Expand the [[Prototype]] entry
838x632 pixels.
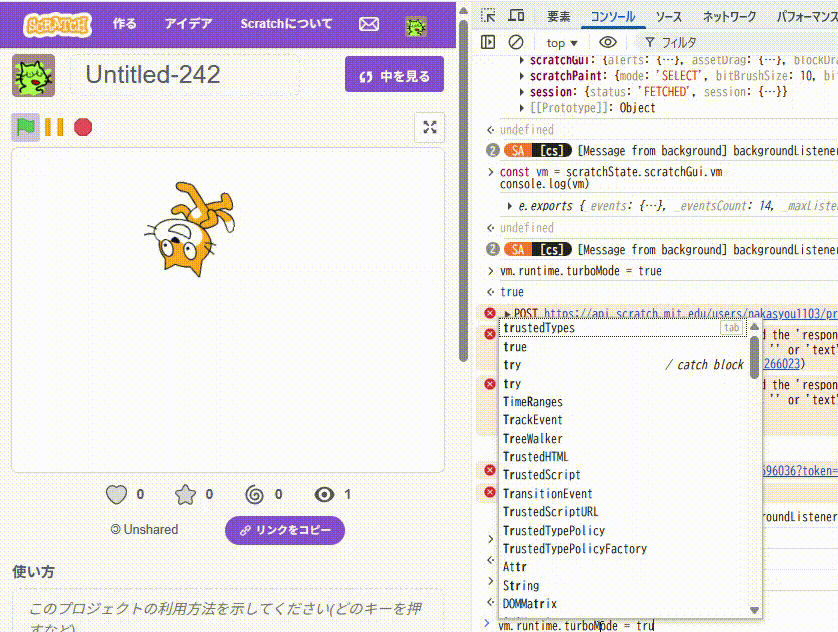pos(522,108)
